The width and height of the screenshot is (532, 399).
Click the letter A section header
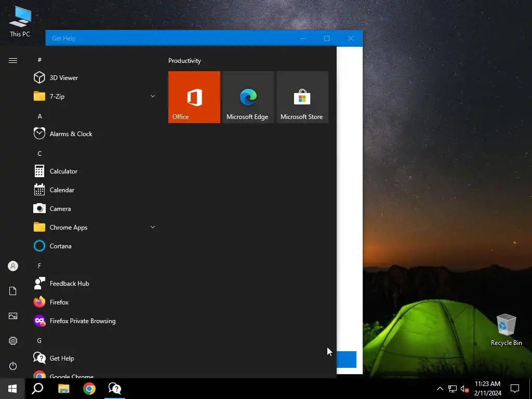pos(39,116)
